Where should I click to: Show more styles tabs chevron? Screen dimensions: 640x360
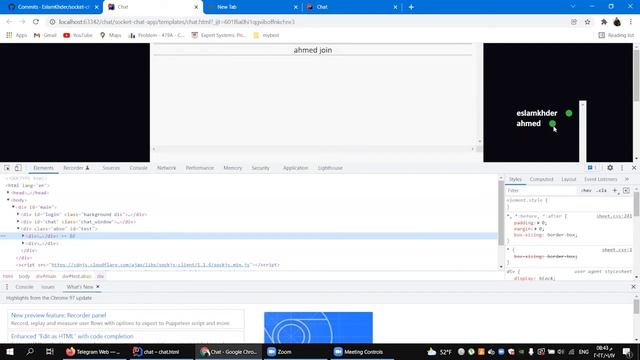tap(627, 179)
